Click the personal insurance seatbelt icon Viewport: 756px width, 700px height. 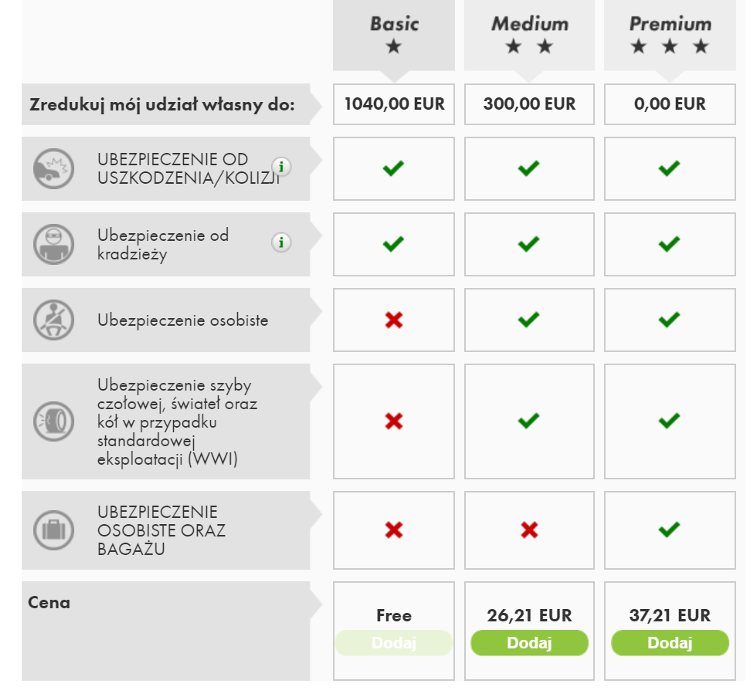point(53,320)
